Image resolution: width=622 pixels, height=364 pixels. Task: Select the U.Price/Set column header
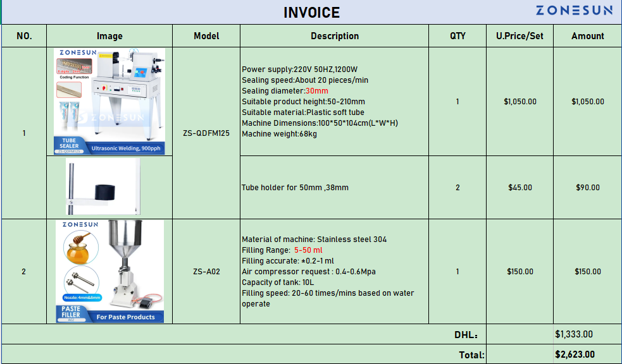click(x=519, y=36)
